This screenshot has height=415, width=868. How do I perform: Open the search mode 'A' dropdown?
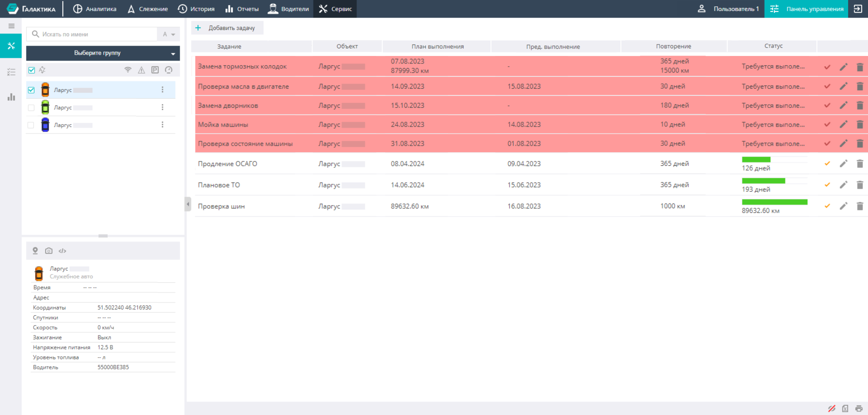pyautogui.click(x=169, y=34)
